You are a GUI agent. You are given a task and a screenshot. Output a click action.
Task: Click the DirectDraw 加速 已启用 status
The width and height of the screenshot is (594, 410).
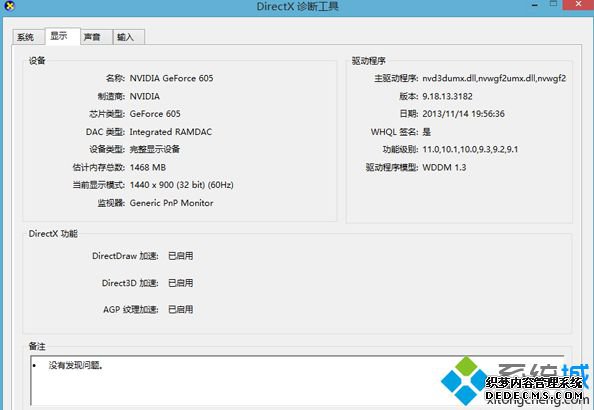181,256
